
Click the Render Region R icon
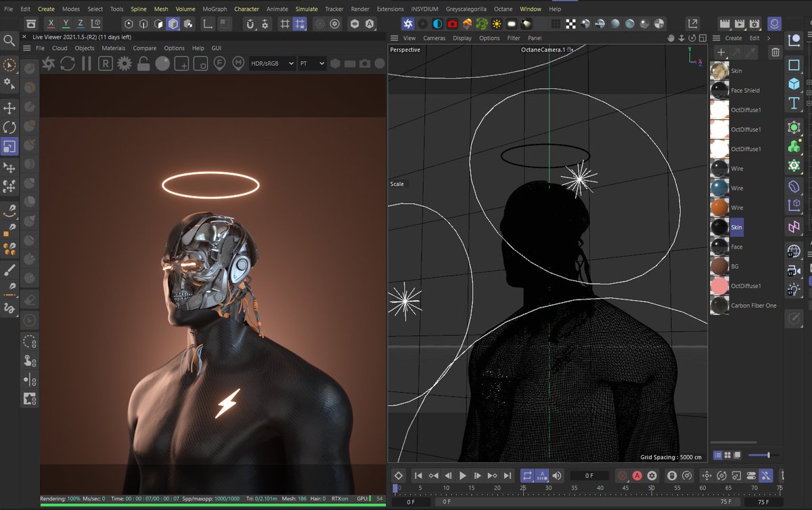(106, 64)
